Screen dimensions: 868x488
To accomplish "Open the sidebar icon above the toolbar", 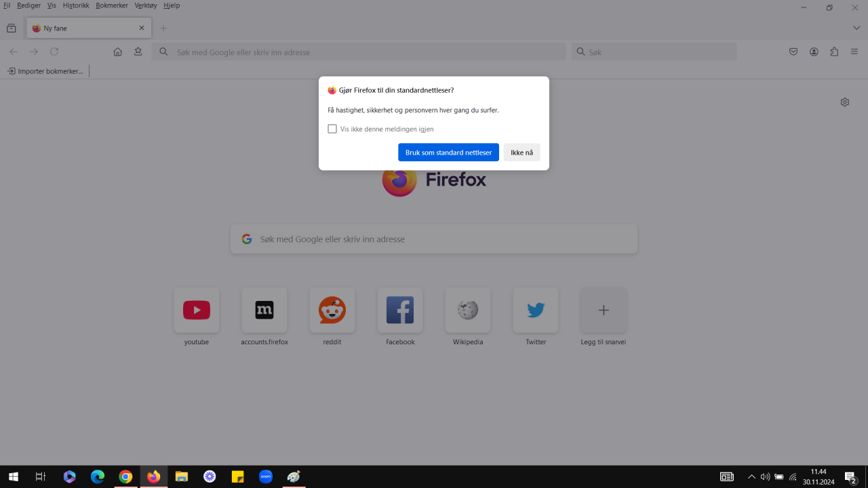I will pos(11,28).
